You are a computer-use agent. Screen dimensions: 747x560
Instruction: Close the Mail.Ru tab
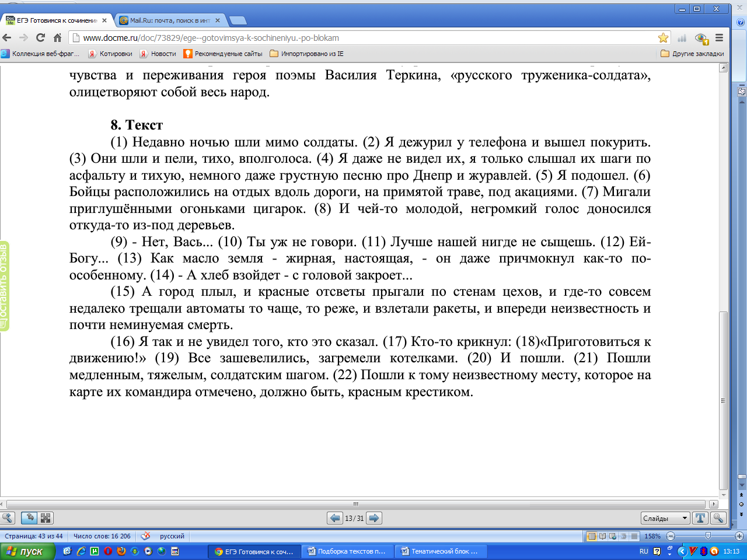pyautogui.click(x=218, y=20)
